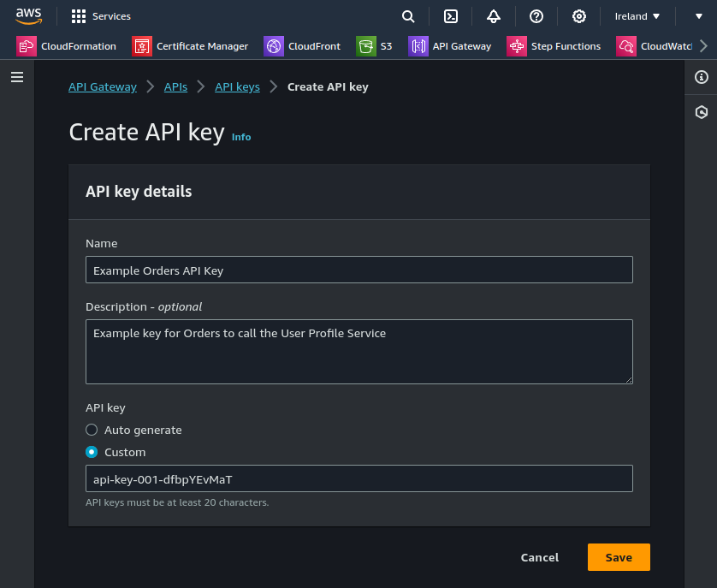
Task: Click the AWS home logo
Action: click(x=29, y=15)
